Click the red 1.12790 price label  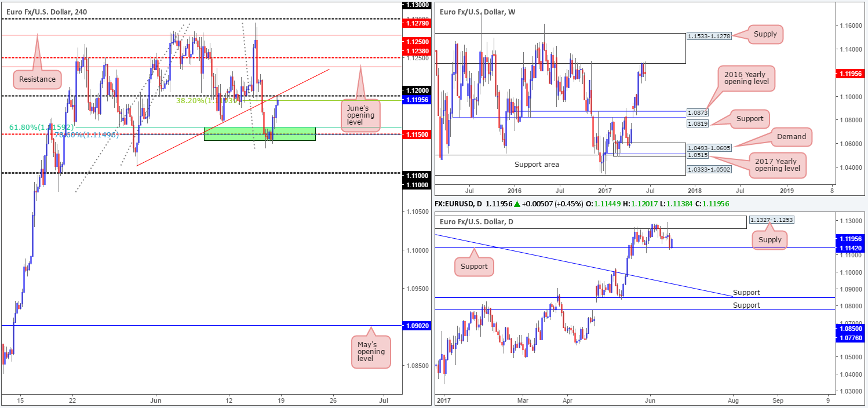coord(418,23)
